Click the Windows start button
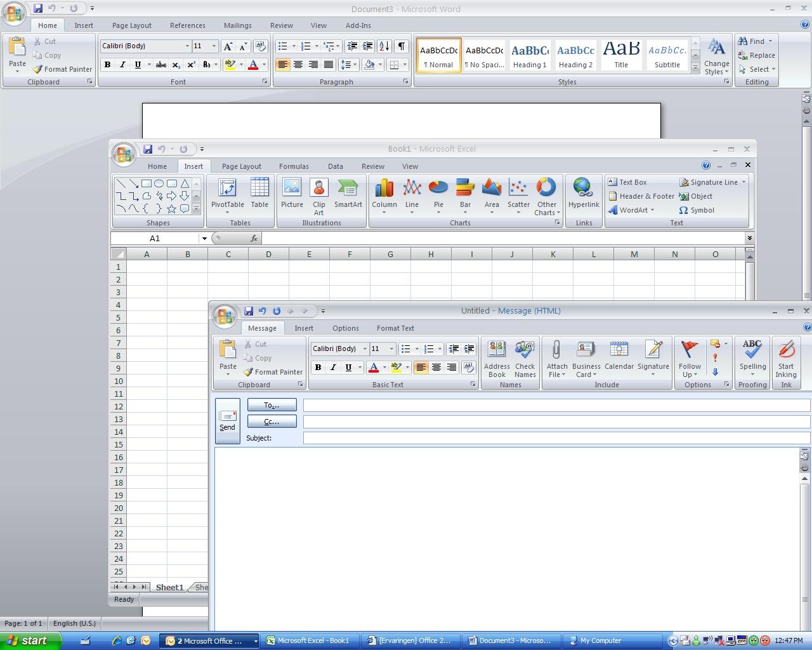812x650 pixels. coord(30,640)
